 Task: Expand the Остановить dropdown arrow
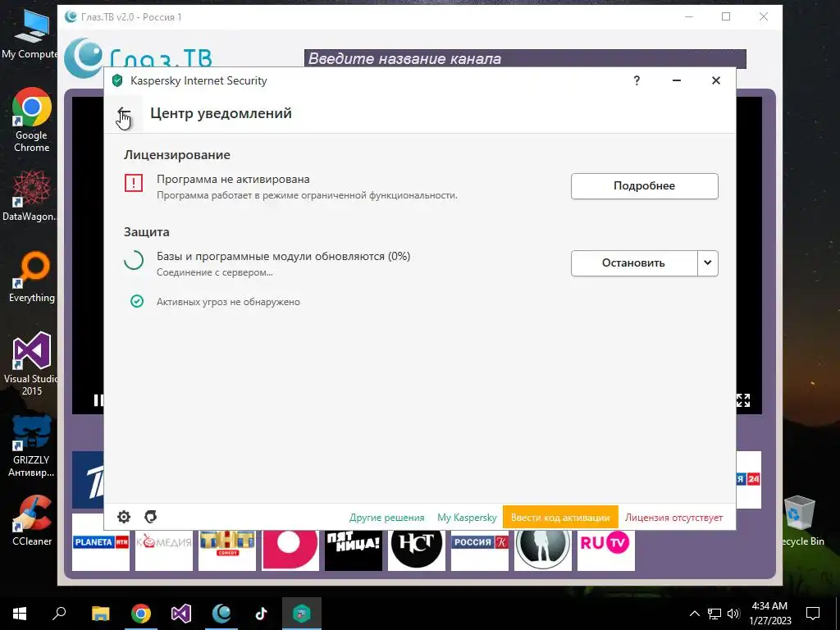pyautogui.click(x=708, y=263)
